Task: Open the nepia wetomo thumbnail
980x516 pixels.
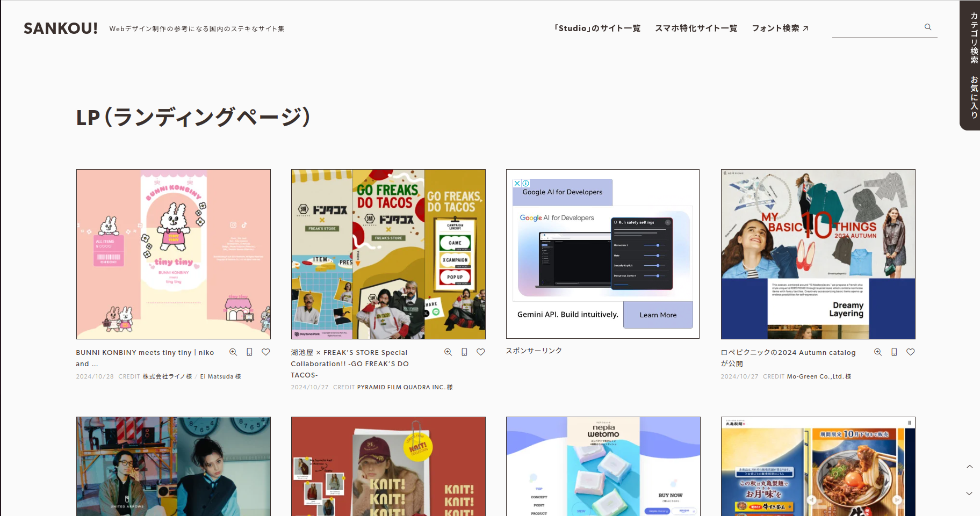Action: 603,467
